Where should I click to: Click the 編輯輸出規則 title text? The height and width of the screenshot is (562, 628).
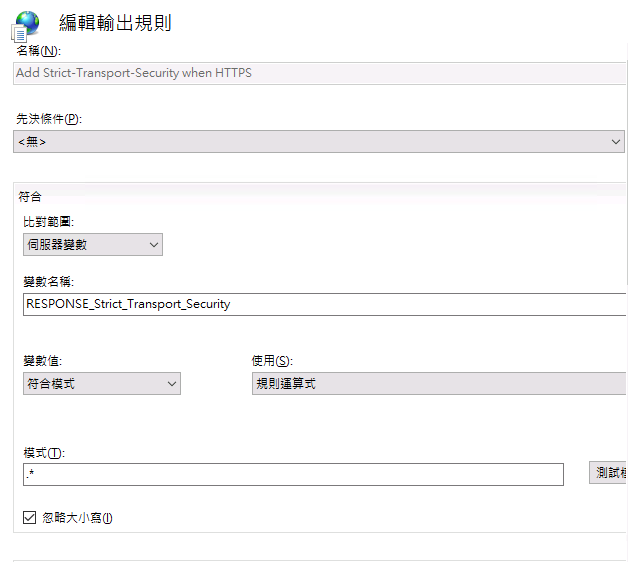115,23
